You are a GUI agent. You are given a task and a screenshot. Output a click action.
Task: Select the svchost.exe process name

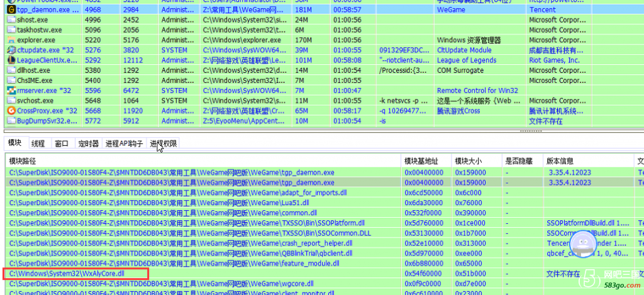coord(35,101)
